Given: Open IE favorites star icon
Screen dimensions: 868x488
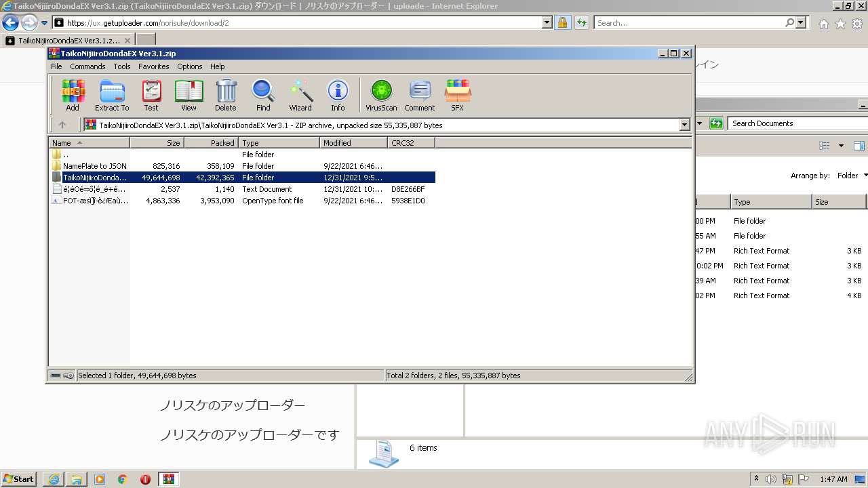Looking at the screenshot, I should pos(841,24).
